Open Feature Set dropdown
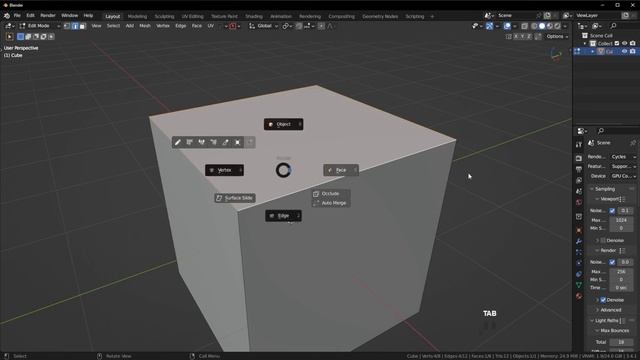640x360 pixels. point(623,167)
